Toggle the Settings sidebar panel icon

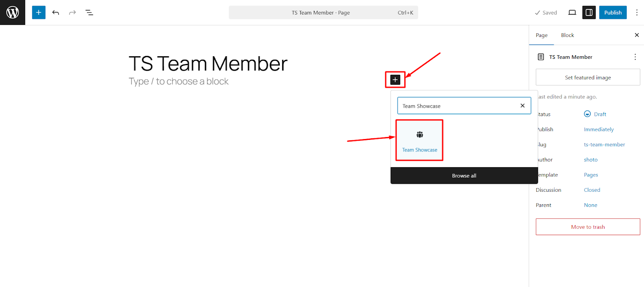[x=589, y=12]
